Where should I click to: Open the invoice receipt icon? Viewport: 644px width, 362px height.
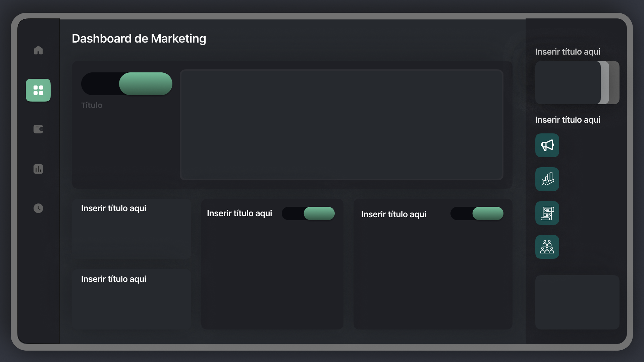(547, 213)
